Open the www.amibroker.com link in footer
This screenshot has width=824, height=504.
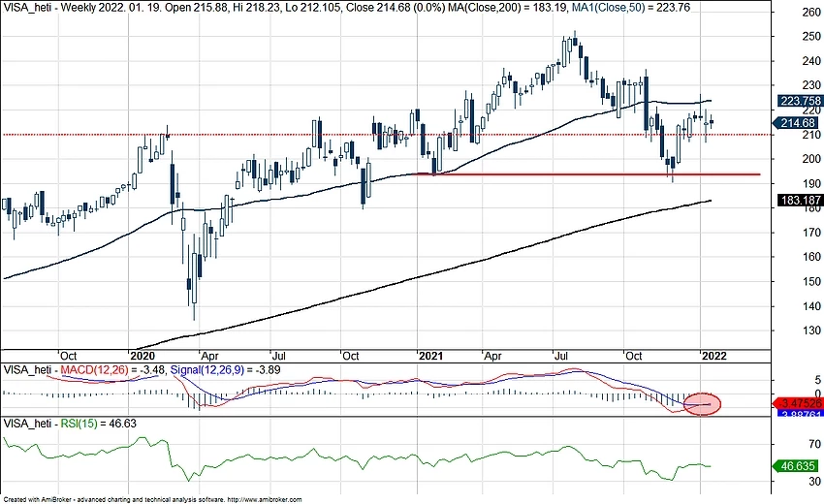(266, 500)
